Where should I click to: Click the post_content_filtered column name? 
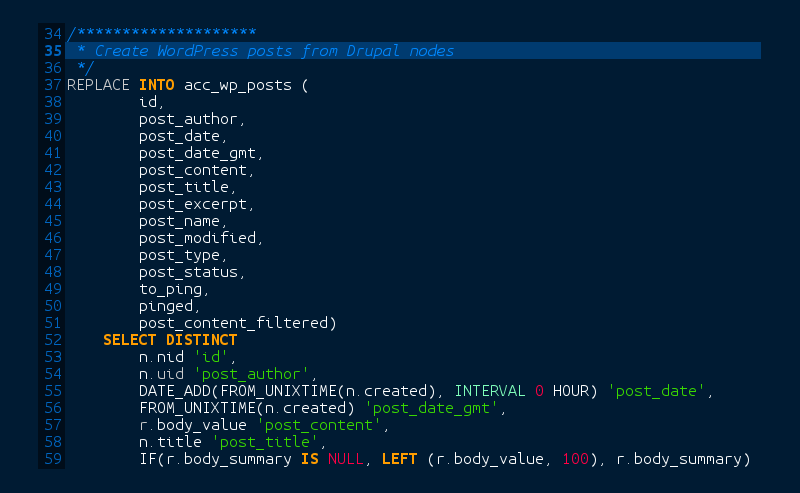pos(234,323)
